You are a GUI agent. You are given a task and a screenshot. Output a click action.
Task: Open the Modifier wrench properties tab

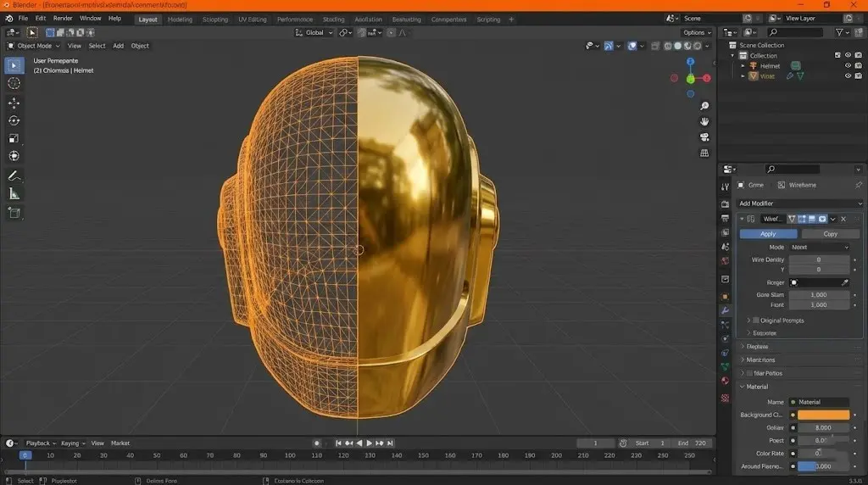725,310
